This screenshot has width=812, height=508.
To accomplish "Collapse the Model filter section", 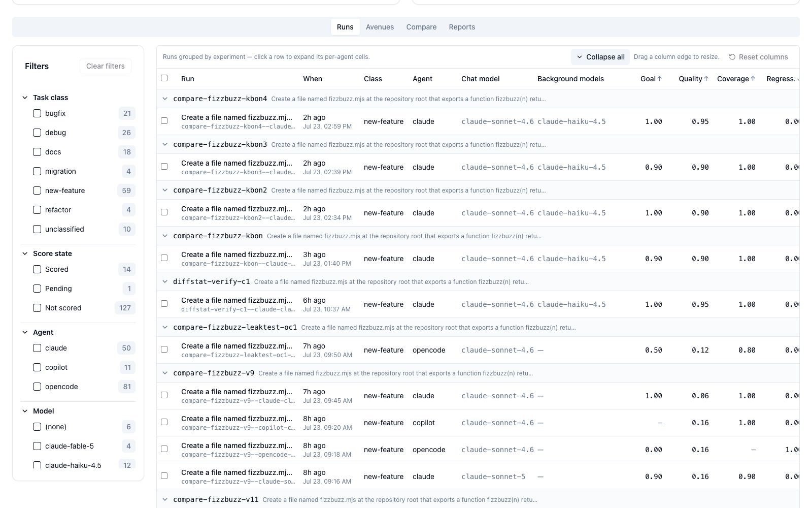I will (x=25, y=411).
